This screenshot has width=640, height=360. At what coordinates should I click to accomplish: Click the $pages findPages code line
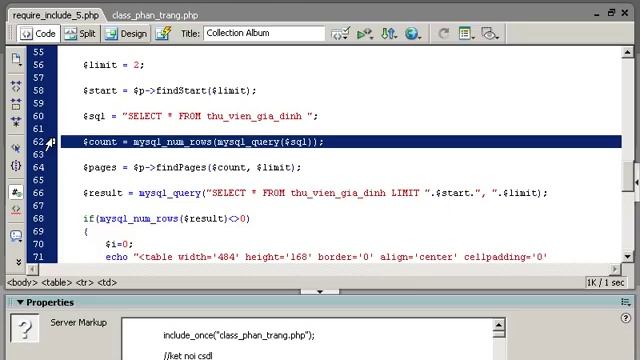click(192, 167)
